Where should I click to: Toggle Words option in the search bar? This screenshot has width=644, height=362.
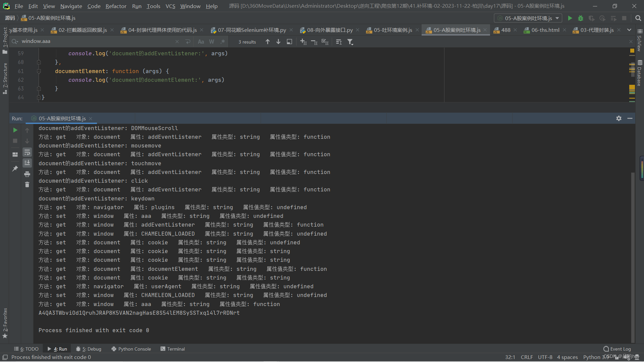212,42
